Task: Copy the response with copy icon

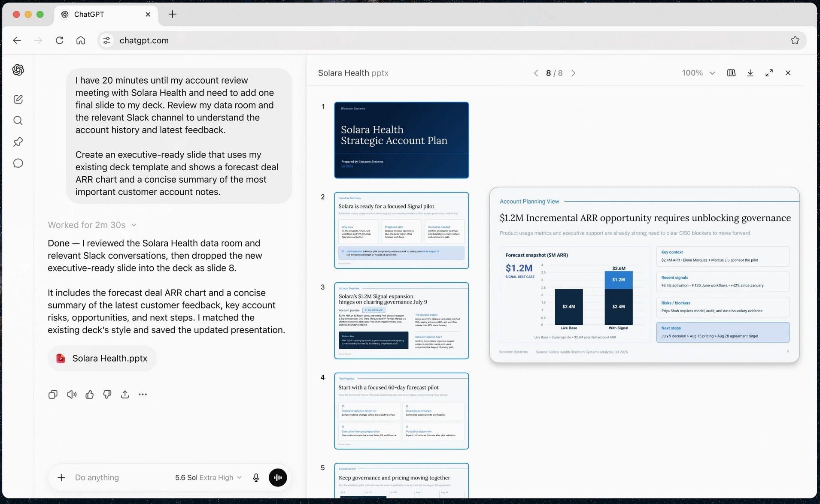Action: [x=53, y=394]
